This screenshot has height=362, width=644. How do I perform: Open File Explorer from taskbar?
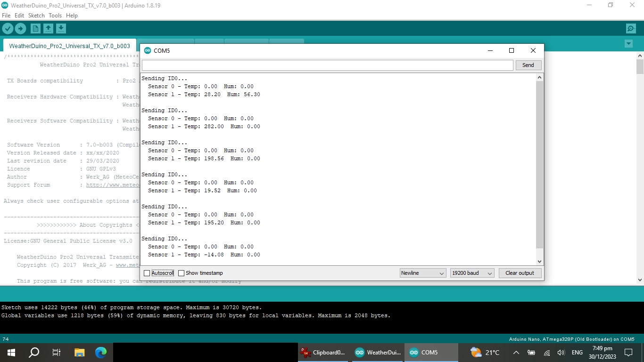79,352
